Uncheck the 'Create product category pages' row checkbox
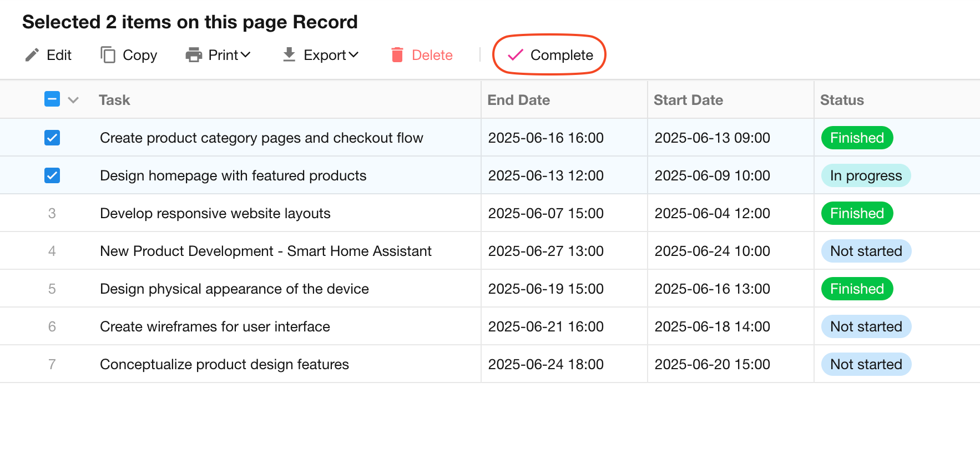Screen dimensions: 980x473 52,138
